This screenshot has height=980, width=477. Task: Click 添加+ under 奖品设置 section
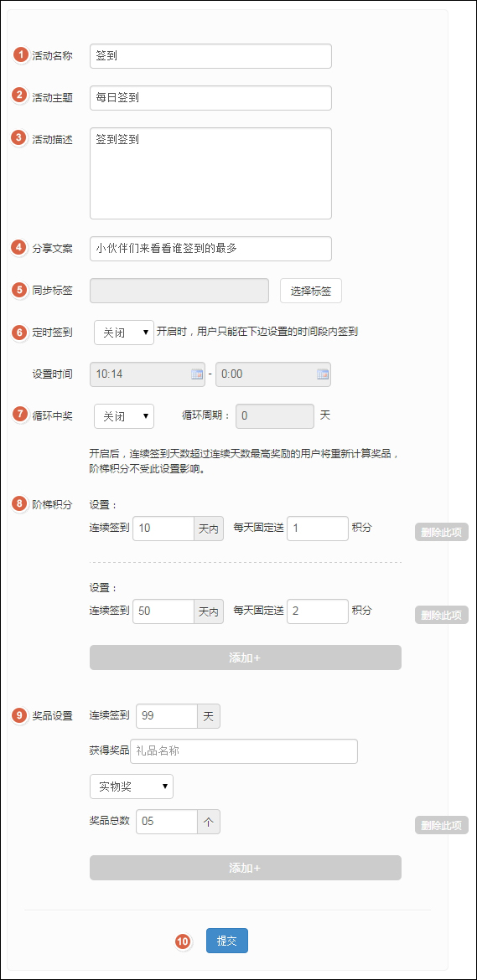click(245, 868)
